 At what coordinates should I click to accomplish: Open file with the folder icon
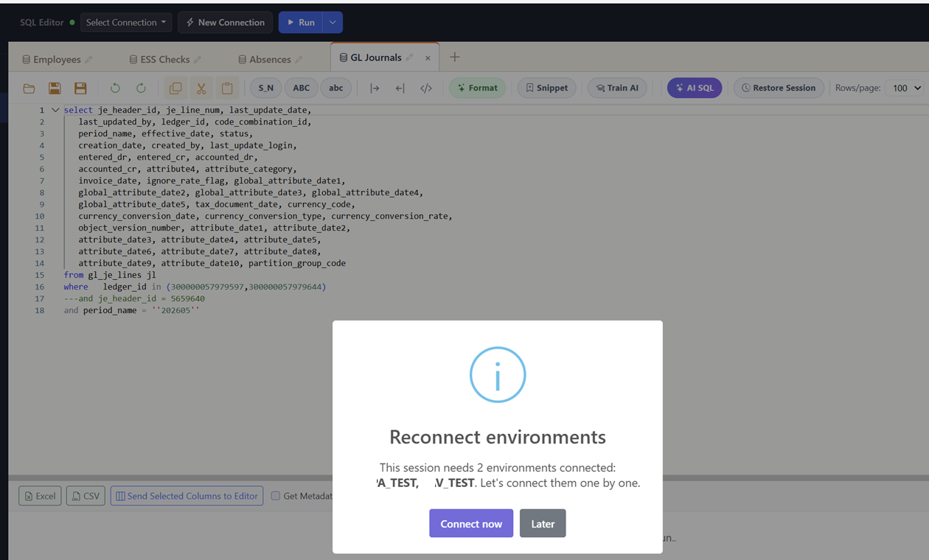[x=29, y=88]
